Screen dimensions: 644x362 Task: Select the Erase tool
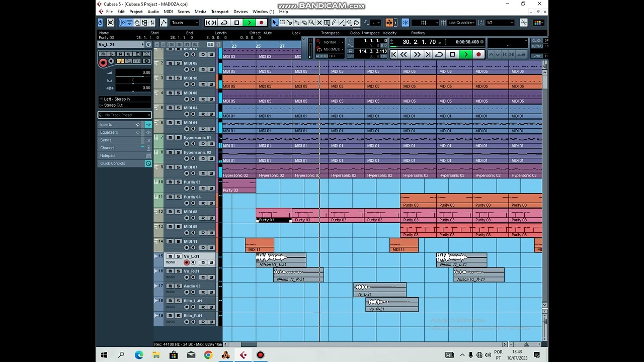[304, 23]
